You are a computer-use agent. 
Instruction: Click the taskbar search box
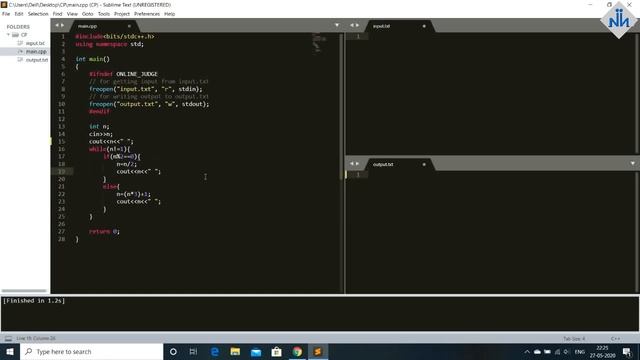pyautogui.click(x=91, y=351)
